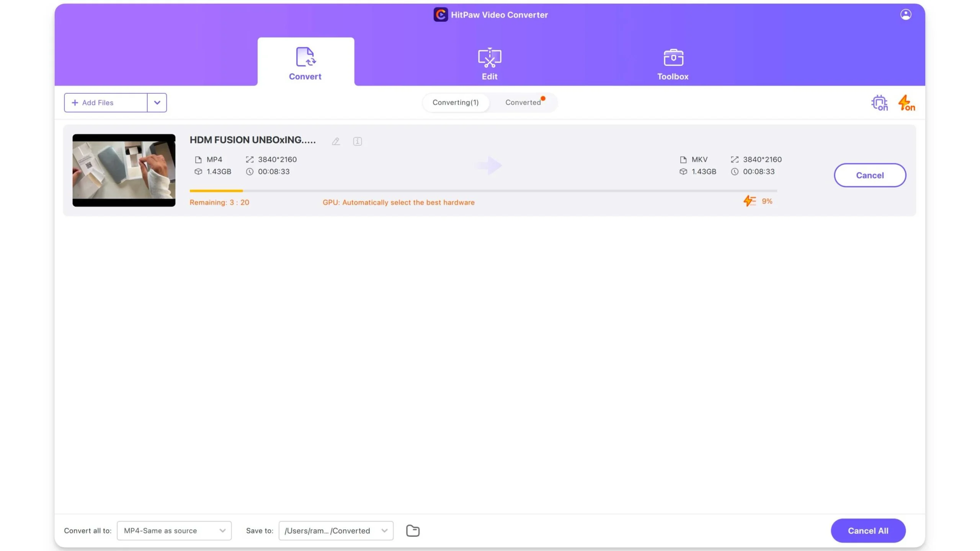Click the Cancel All button

tap(868, 531)
